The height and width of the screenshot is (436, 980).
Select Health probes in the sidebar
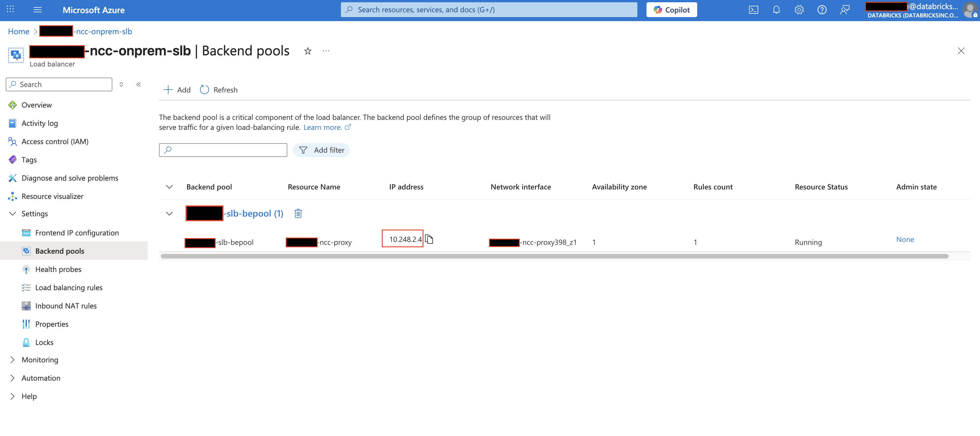pyautogui.click(x=58, y=269)
